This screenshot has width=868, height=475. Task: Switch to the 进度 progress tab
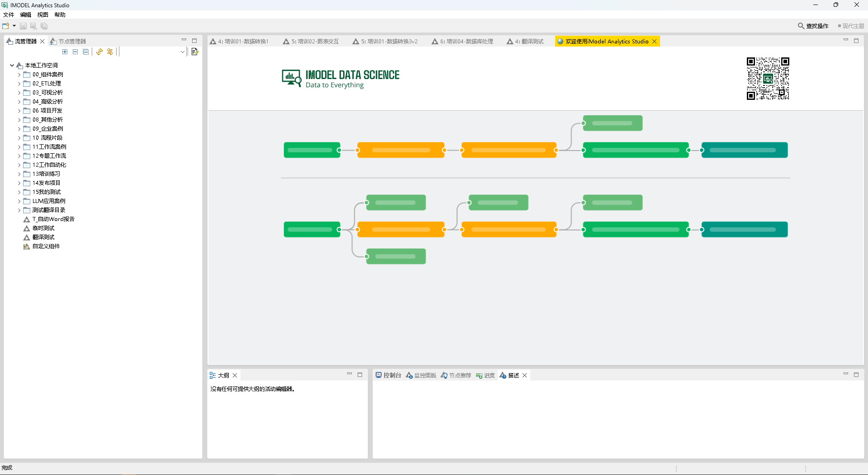coord(486,376)
